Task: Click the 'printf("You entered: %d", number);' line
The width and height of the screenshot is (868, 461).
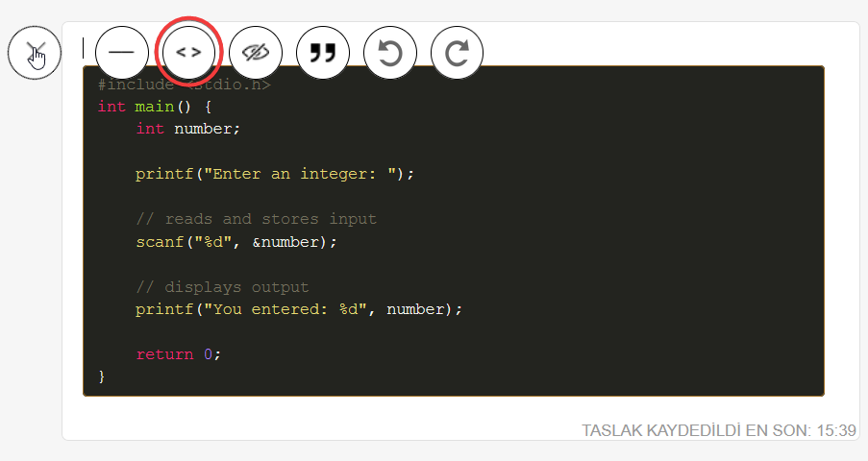Action: pos(299,309)
